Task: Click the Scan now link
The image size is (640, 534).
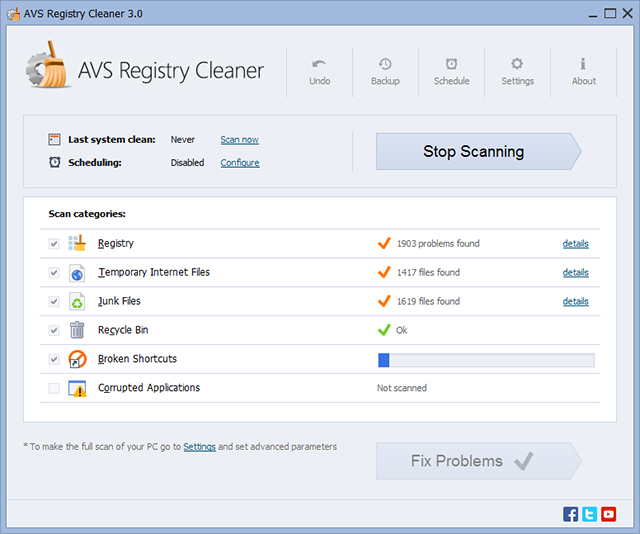Action: (x=240, y=140)
